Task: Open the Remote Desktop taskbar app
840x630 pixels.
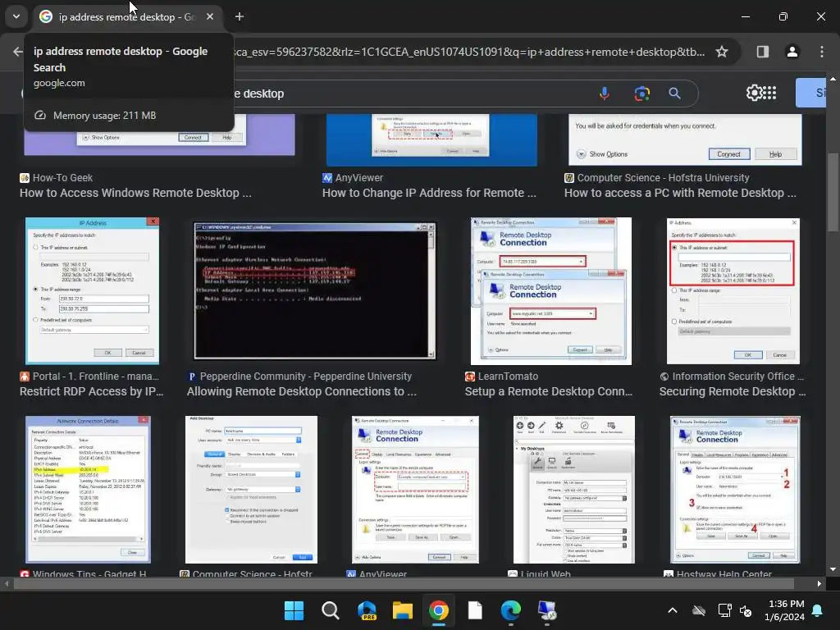Action: (x=547, y=610)
